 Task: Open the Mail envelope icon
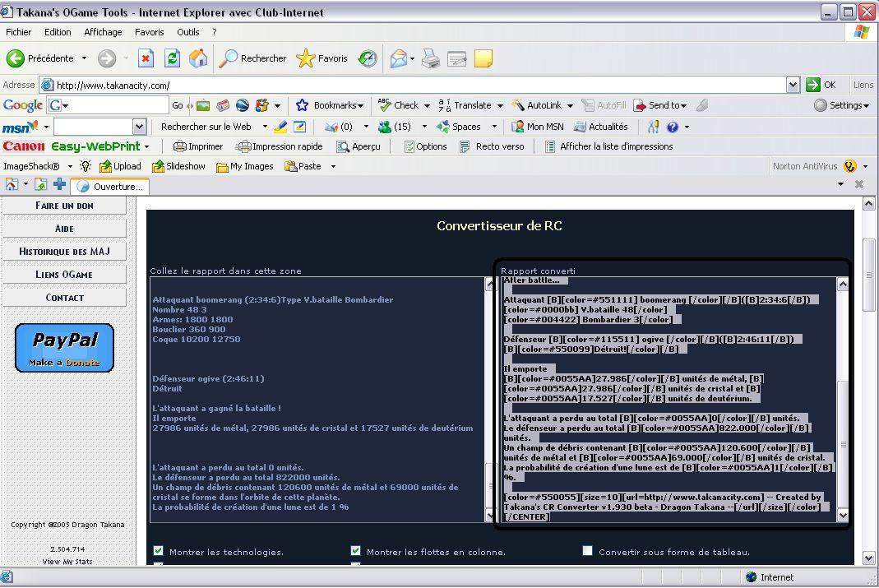pos(399,58)
